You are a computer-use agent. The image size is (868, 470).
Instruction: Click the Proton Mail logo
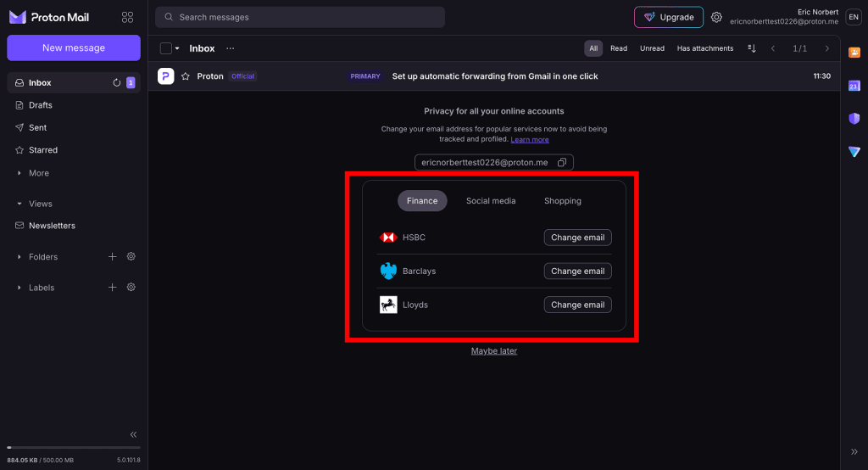click(48, 17)
